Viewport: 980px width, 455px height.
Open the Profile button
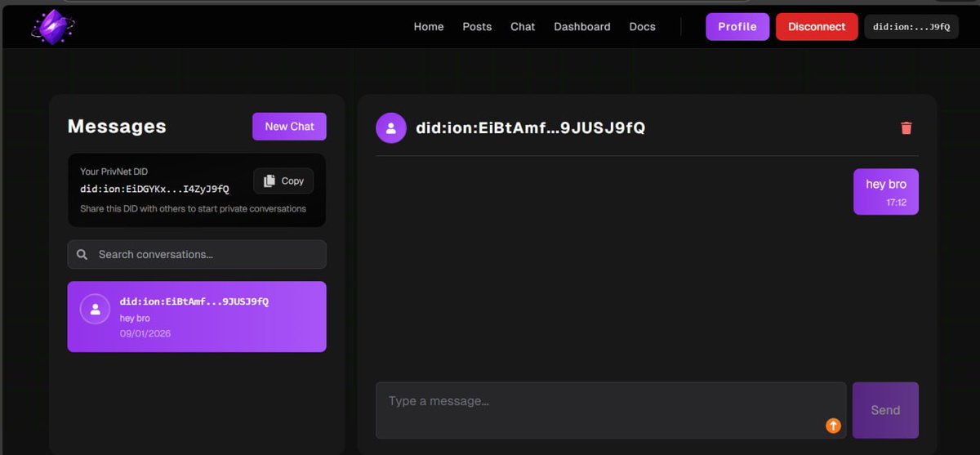click(737, 26)
